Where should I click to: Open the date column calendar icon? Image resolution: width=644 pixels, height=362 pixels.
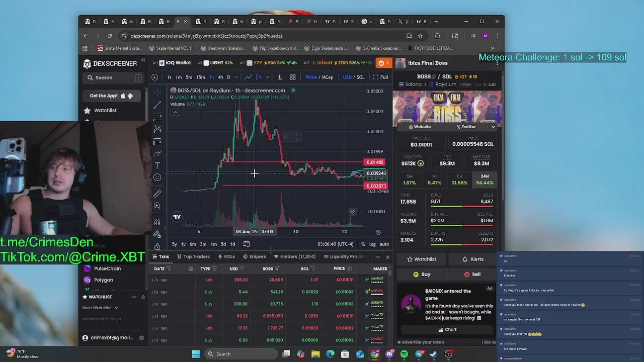191,268
